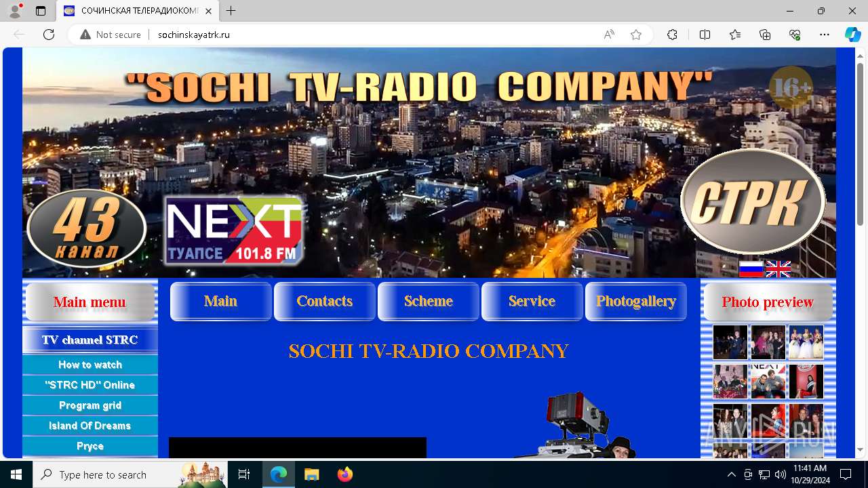Switch site to English flag
The width and height of the screenshot is (868, 488).
coord(778,269)
